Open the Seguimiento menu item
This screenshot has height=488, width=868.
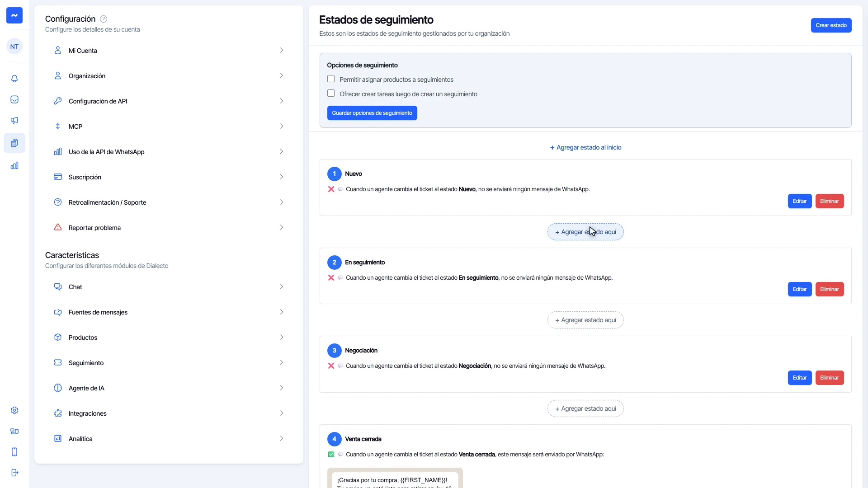[x=169, y=363]
